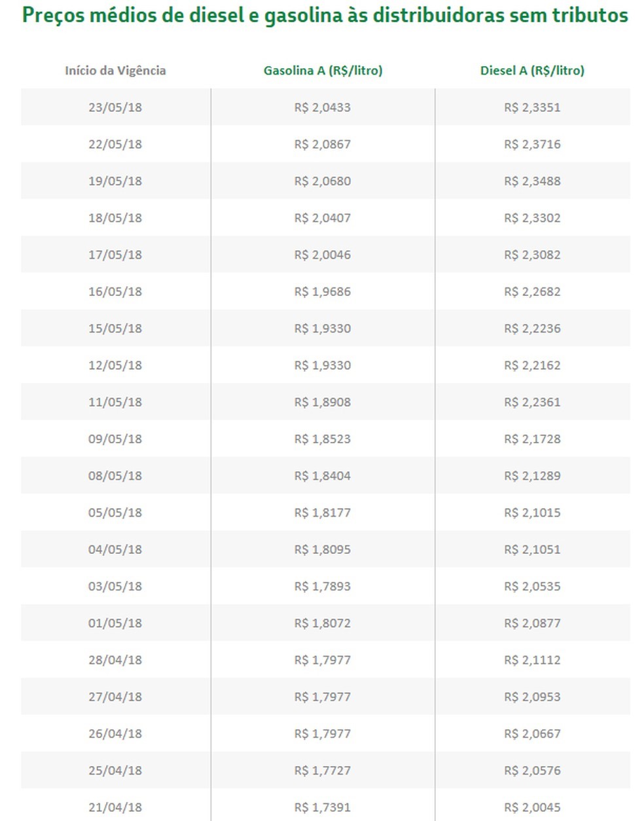Screen dimensions: 644x821
Task: Select diesel price R$ 2,1289
Action: coord(532,476)
